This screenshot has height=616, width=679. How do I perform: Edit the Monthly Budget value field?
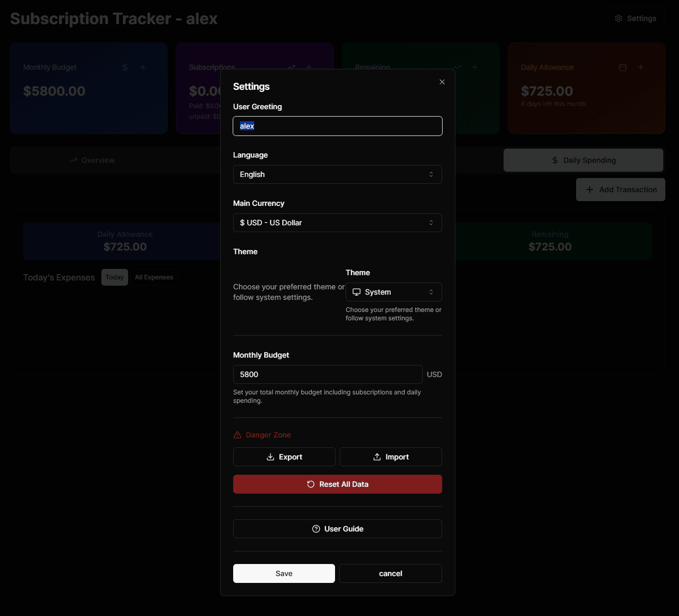point(327,374)
